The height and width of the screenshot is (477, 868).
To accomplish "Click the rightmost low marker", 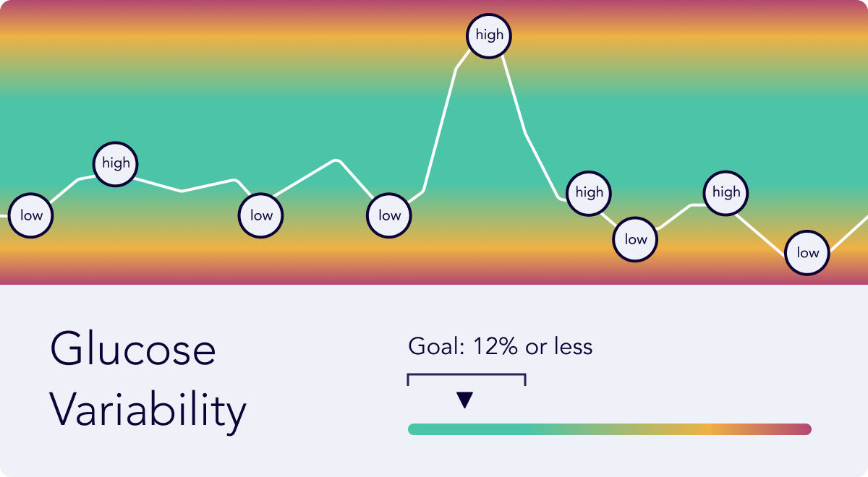I will coord(807,252).
